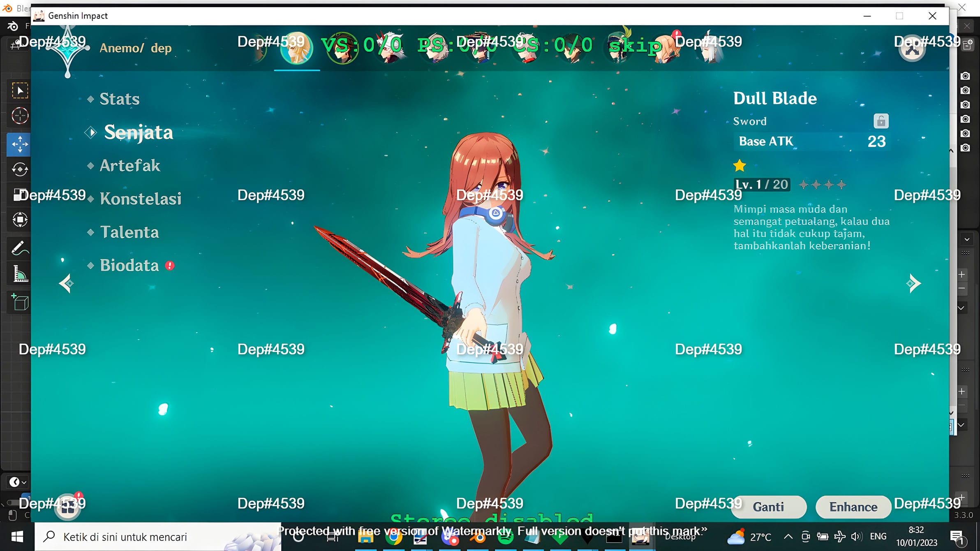The width and height of the screenshot is (980, 551).
Task: Select the blonde Traveler character portrait
Action: [x=296, y=49]
